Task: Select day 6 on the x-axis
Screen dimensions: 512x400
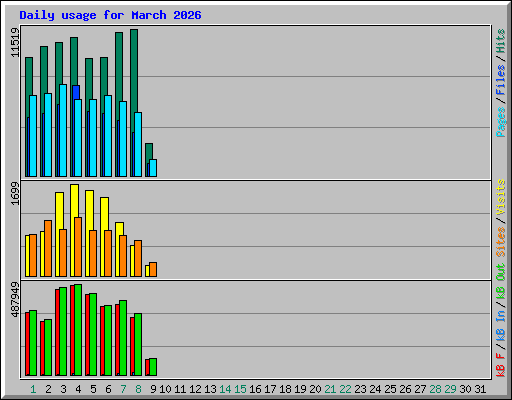Action: (x=108, y=389)
